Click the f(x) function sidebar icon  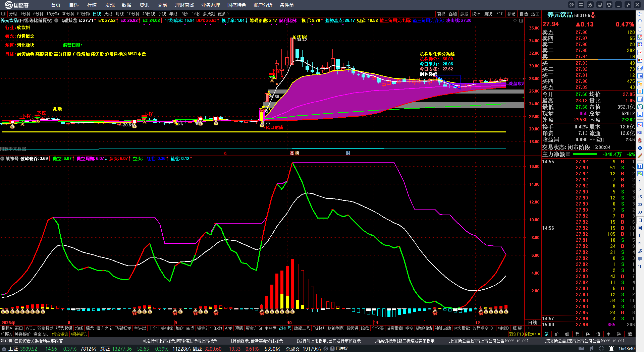[x=640, y=107]
